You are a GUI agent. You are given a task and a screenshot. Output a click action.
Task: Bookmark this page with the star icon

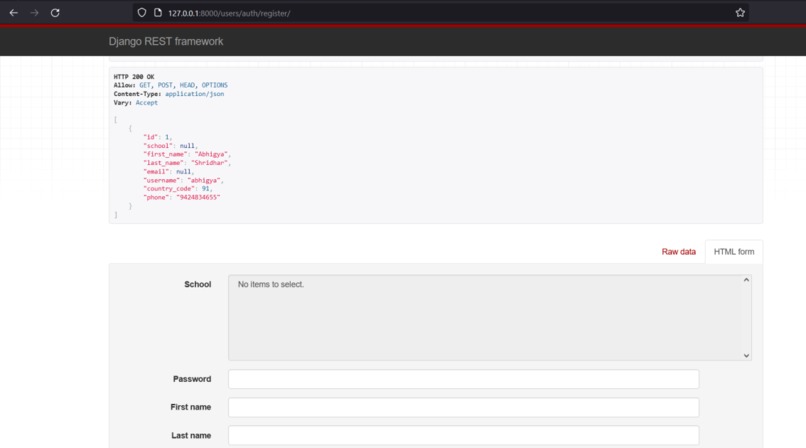(x=740, y=13)
